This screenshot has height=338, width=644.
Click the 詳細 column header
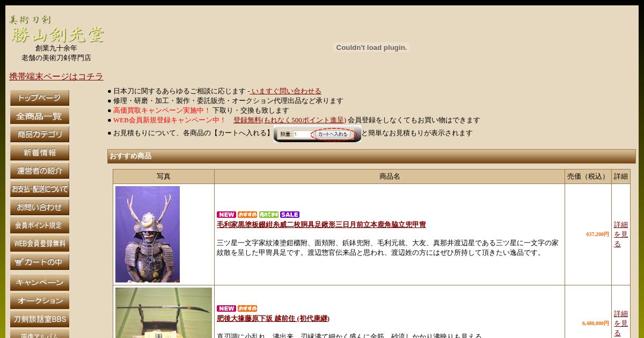(621, 177)
